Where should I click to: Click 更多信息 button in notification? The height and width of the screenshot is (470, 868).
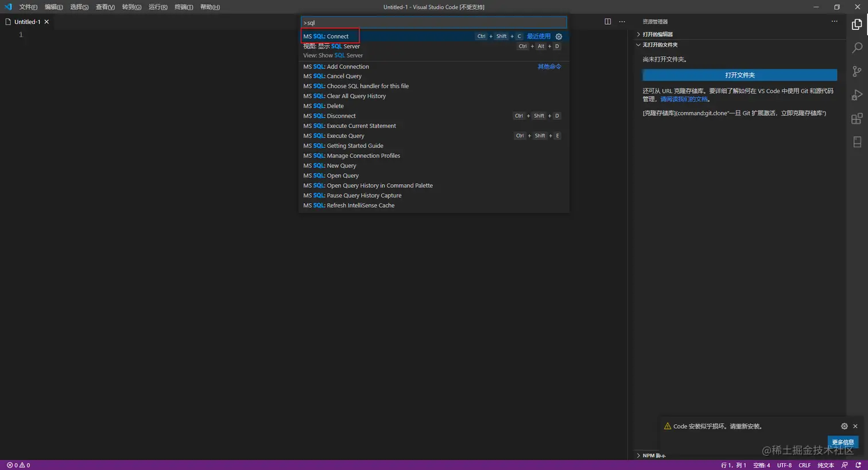(x=843, y=442)
